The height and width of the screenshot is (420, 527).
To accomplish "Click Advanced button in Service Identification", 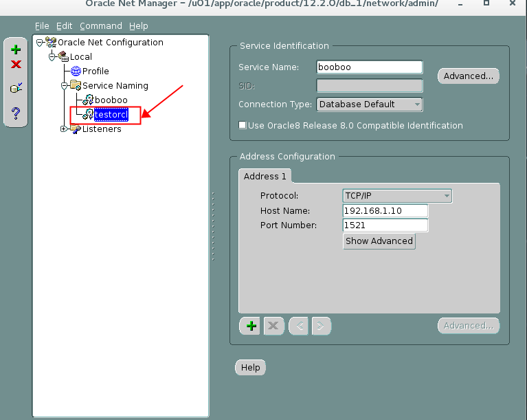I will pyautogui.click(x=468, y=76).
